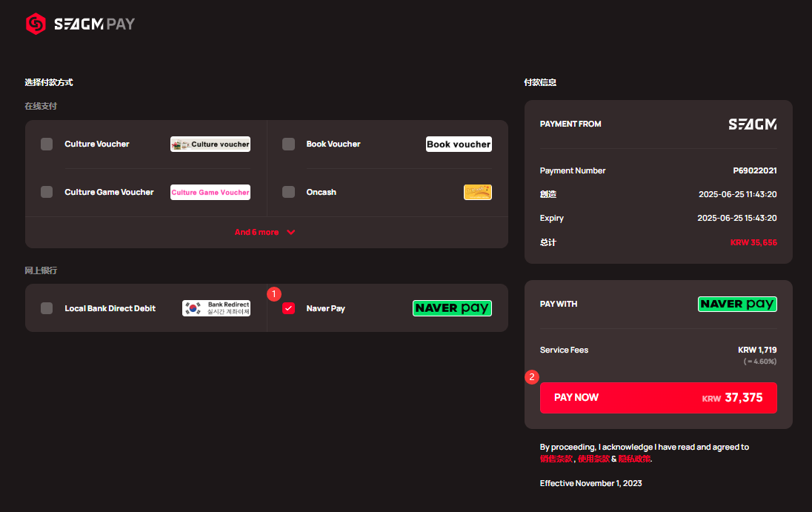Click the Book voucher logo badge
Image resolution: width=812 pixels, height=512 pixels.
(459, 144)
